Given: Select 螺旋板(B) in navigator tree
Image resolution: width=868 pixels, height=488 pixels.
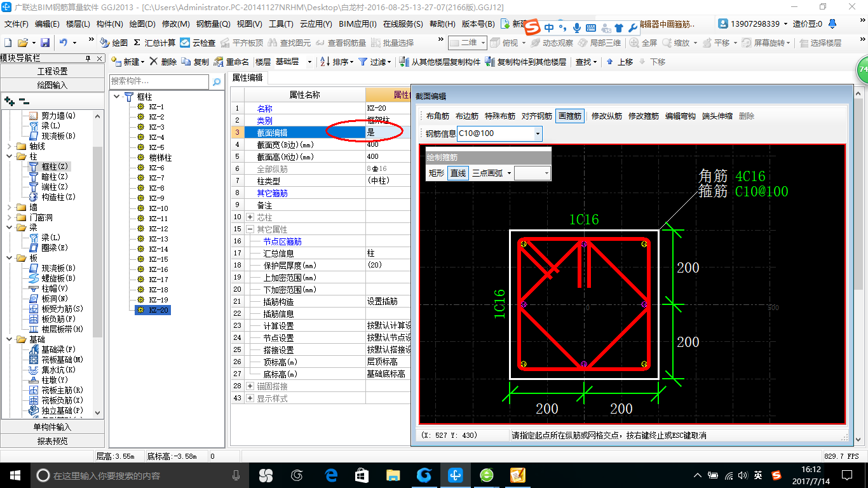Looking at the screenshot, I should 58,278.
